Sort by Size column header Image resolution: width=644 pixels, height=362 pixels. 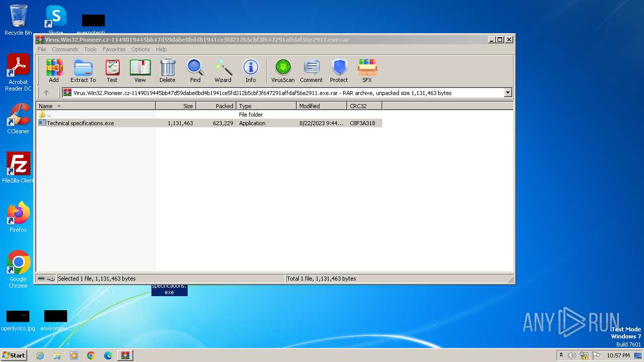[176, 106]
